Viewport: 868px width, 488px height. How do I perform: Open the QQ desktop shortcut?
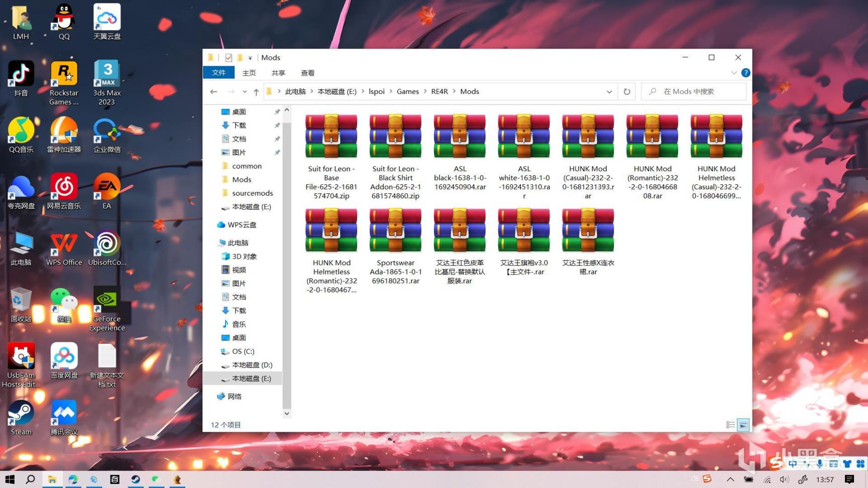coord(64,22)
